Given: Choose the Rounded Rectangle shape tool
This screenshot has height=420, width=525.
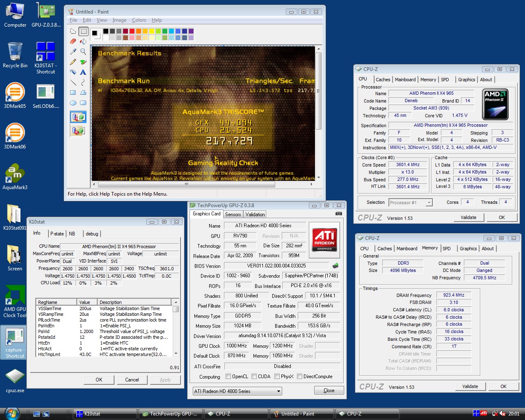Looking at the screenshot, I should pyautogui.click(x=83, y=103).
